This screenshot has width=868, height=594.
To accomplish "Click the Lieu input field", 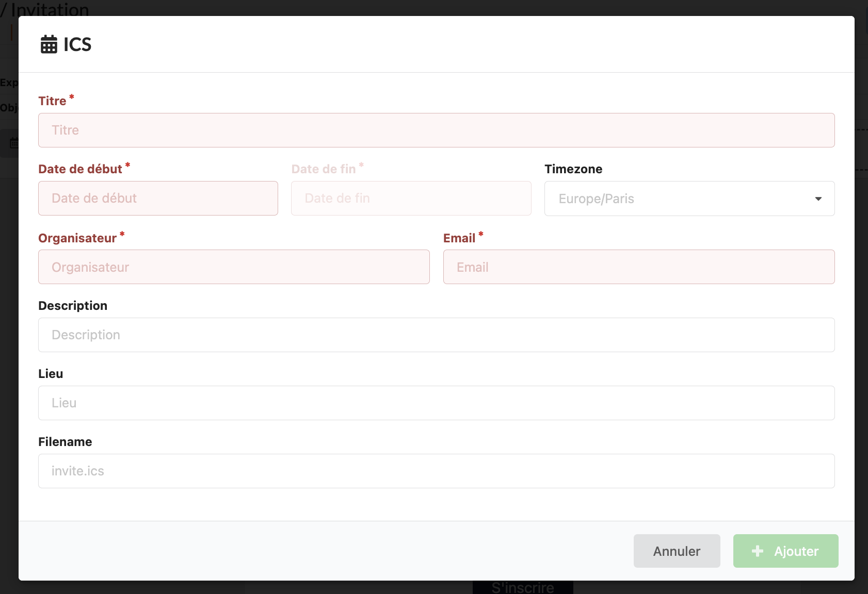I will click(x=436, y=403).
